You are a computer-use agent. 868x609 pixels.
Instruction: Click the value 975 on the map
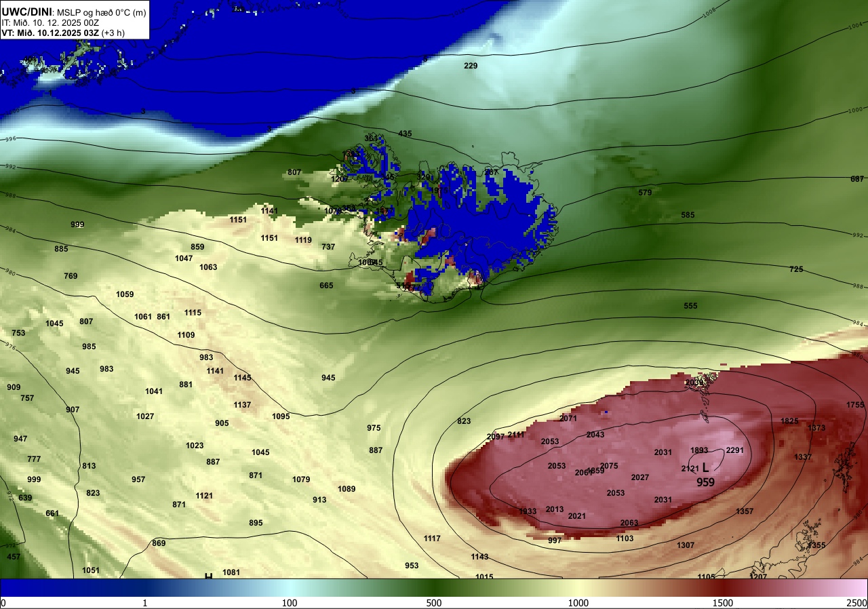(374, 428)
